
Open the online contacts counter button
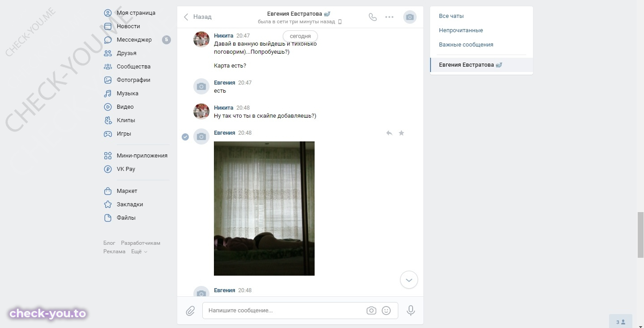(621, 322)
